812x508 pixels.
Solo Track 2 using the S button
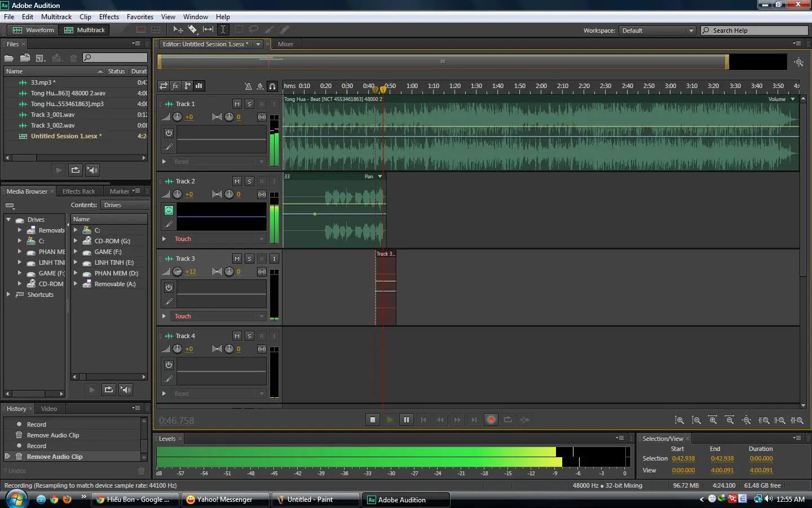pyautogui.click(x=249, y=181)
